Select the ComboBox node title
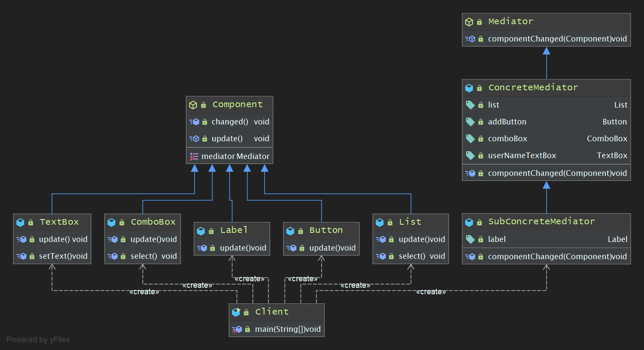Image resolution: width=644 pixels, height=350 pixels. [153, 222]
